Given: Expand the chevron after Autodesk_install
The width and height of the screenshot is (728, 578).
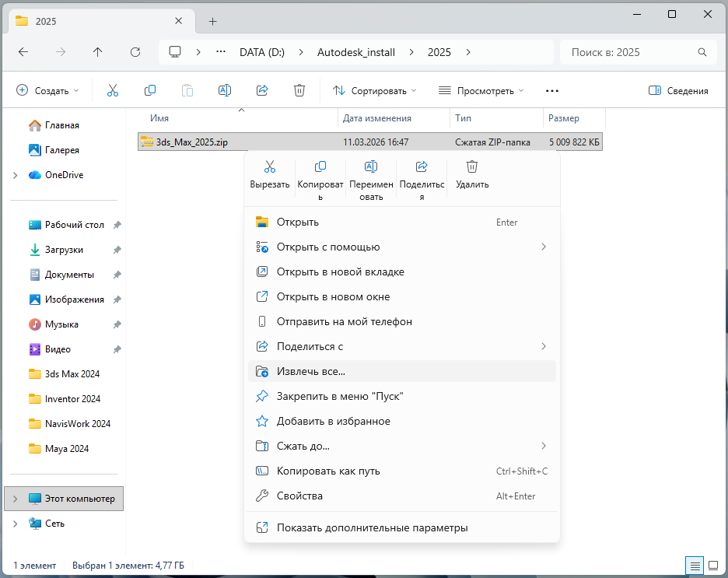Looking at the screenshot, I should (411, 52).
